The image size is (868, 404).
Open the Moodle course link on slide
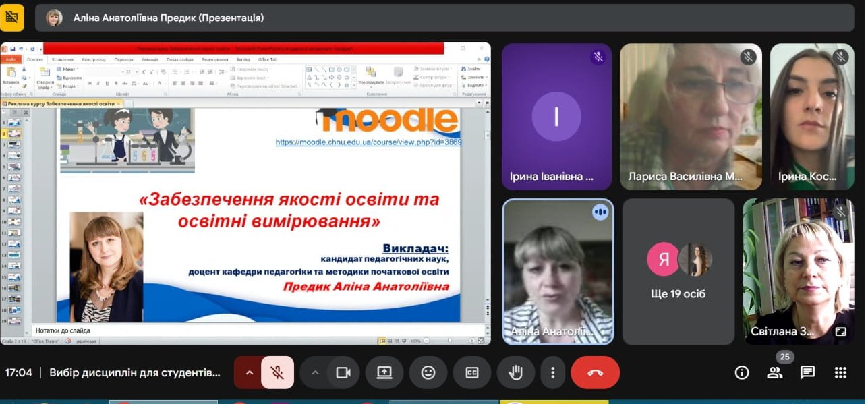pos(368,142)
